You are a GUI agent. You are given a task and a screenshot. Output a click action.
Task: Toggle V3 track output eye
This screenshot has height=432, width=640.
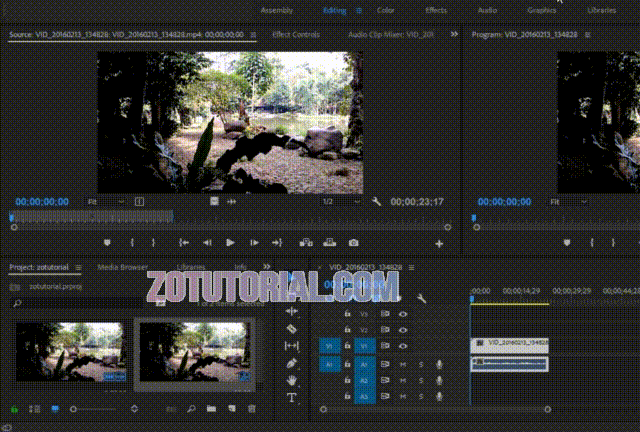(x=403, y=314)
